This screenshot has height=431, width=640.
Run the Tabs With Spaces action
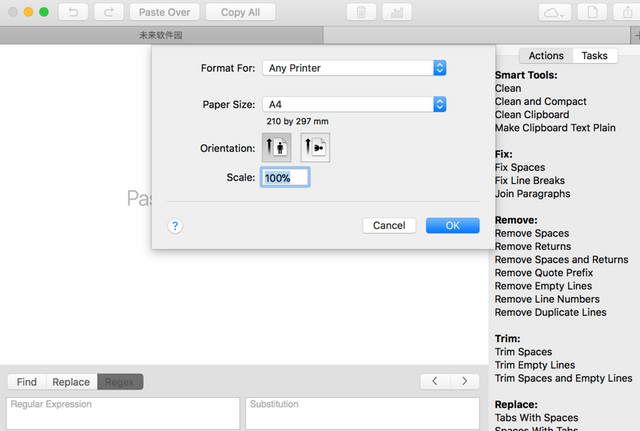536,418
